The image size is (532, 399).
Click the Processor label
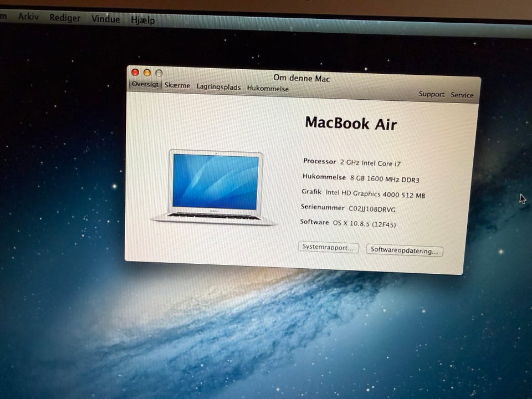click(x=320, y=161)
